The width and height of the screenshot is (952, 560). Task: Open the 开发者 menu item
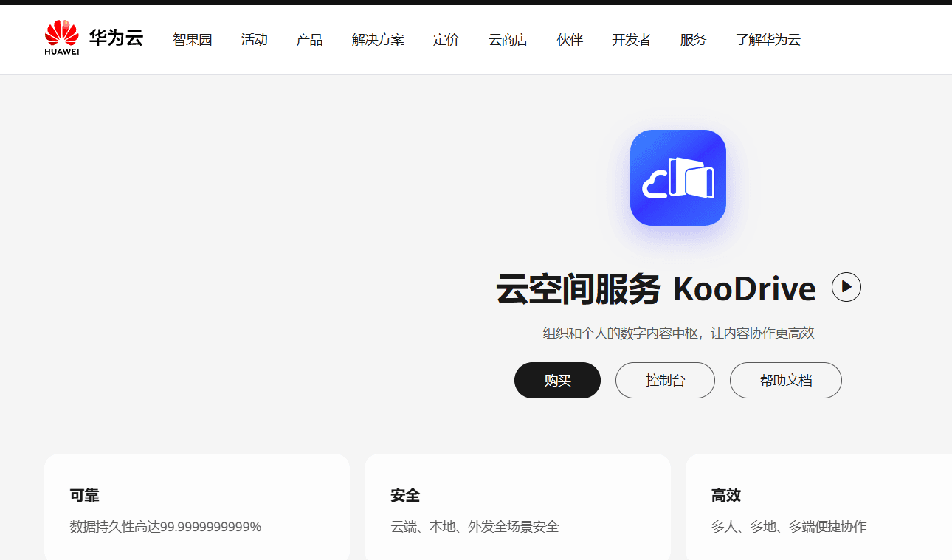click(x=632, y=40)
